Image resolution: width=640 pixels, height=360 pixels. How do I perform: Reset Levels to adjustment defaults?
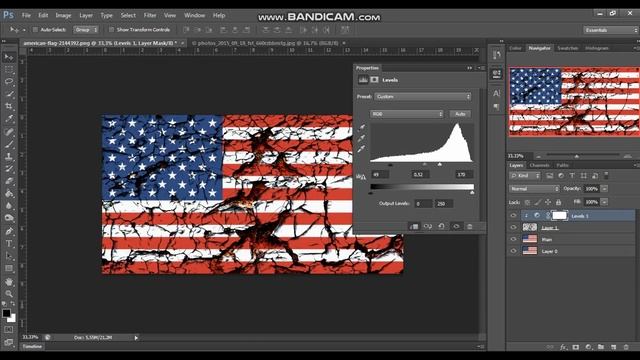click(441, 227)
